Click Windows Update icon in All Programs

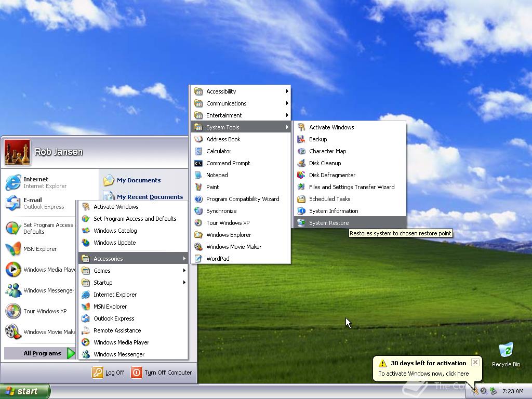click(86, 243)
